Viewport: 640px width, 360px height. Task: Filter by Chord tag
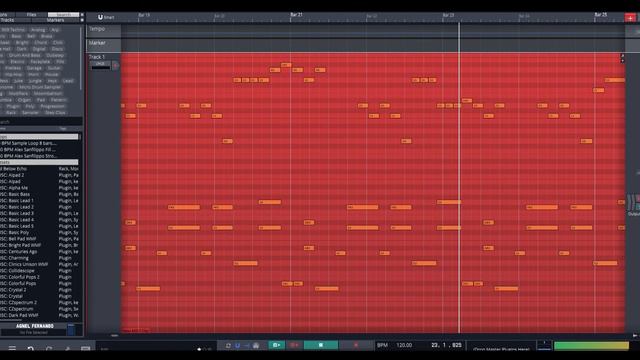(41, 42)
